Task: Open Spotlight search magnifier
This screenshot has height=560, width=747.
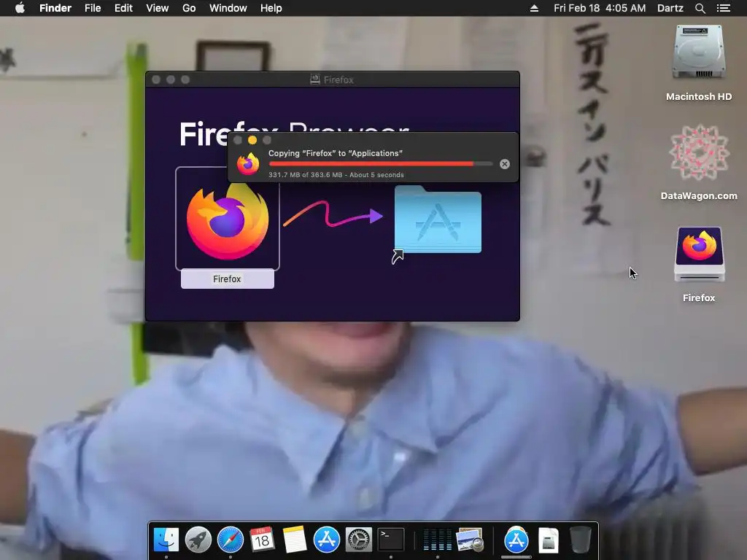Action: 700,8
